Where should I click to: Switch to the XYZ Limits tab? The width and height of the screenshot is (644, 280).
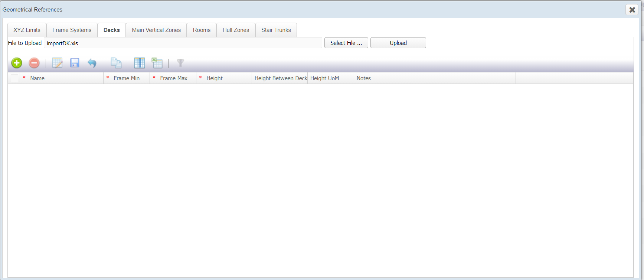[27, 30]
